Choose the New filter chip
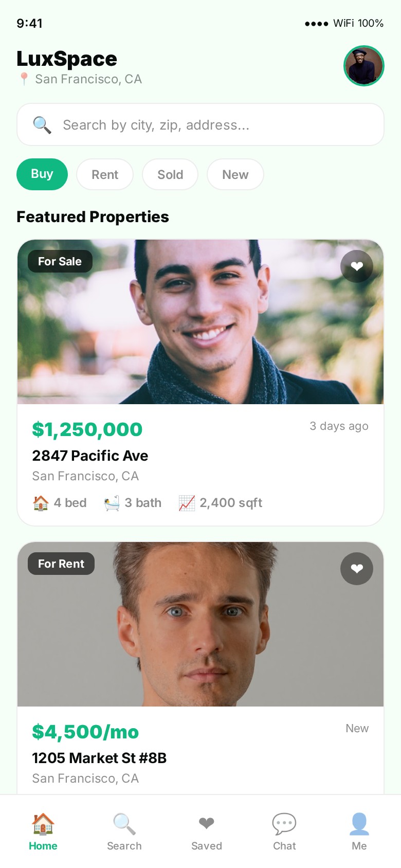The width and height of the screenshot is (401, 868). click(235, 175)
